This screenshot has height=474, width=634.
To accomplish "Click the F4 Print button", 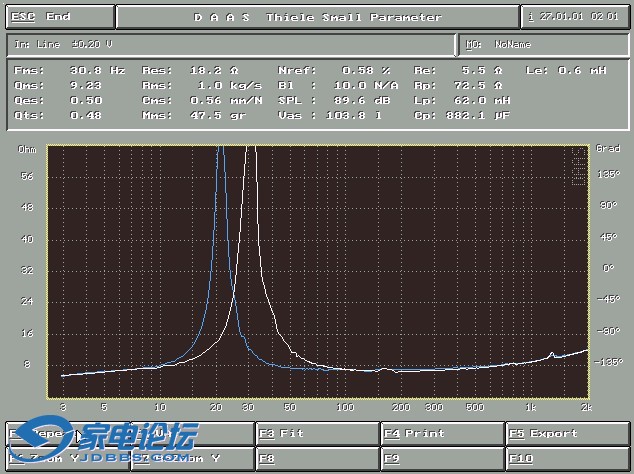I will coord(441,434).
